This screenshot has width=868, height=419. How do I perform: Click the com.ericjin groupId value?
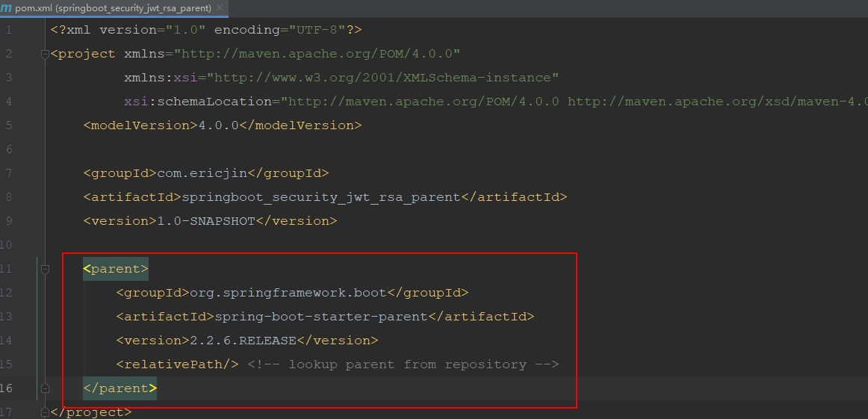[202, 173]
